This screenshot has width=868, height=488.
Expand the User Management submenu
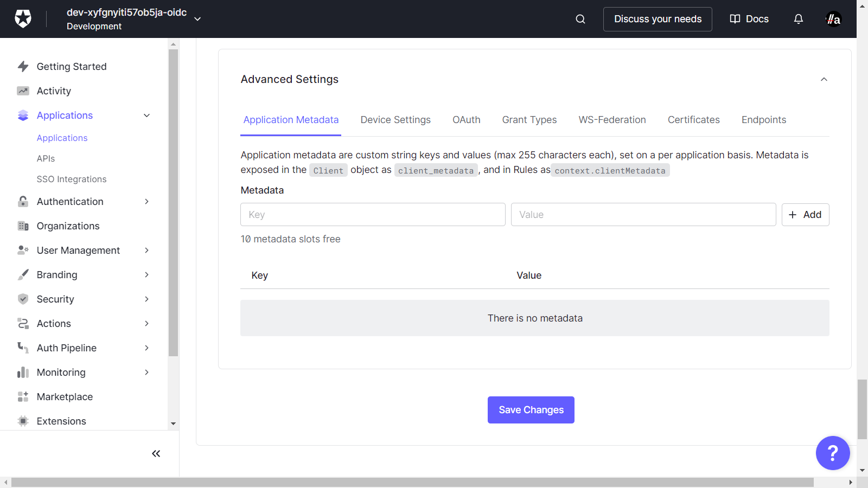[x=146, y=251]
